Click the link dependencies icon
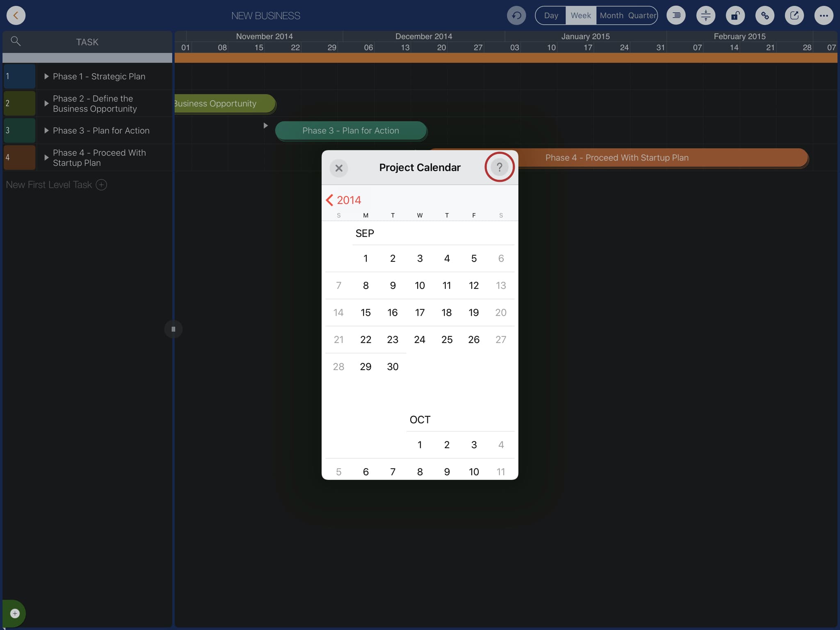The height and width of the screenshot is (630, 840). (765, 16)
